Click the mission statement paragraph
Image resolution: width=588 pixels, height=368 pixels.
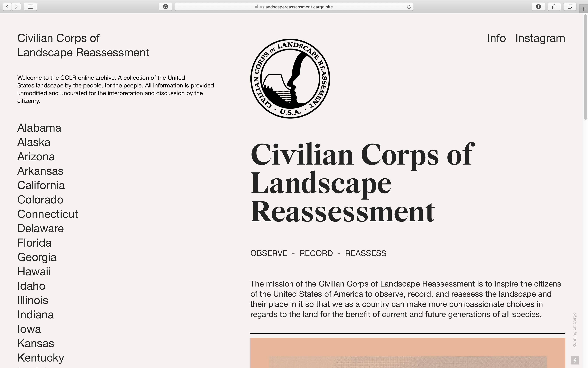pyautogui.click(x=406, y=299)
